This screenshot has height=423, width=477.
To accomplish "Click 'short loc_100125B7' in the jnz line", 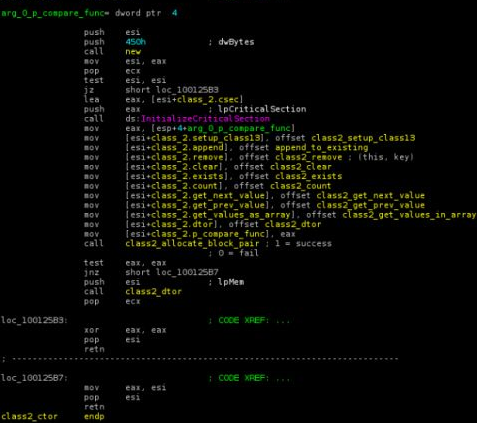I will [172, 273].
